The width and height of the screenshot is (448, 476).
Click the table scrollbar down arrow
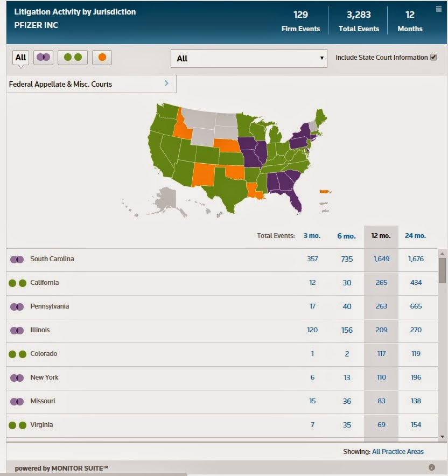[x=442, y=437]
